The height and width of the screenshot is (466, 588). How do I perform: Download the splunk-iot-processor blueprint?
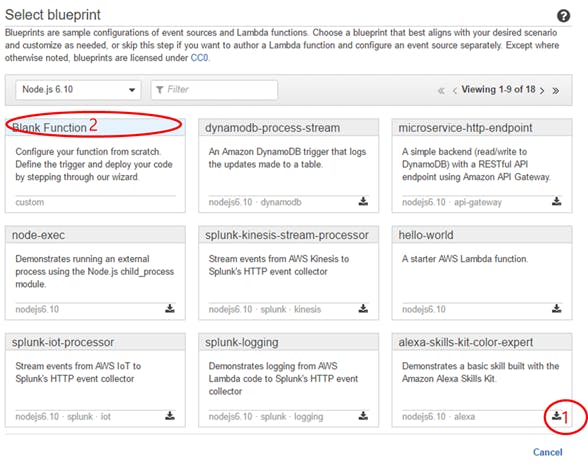click(x=170, y=416)
